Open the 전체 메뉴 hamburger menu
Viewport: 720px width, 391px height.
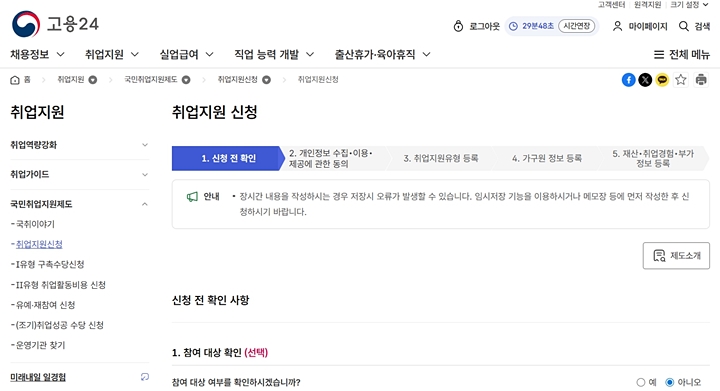coord(681,55)
